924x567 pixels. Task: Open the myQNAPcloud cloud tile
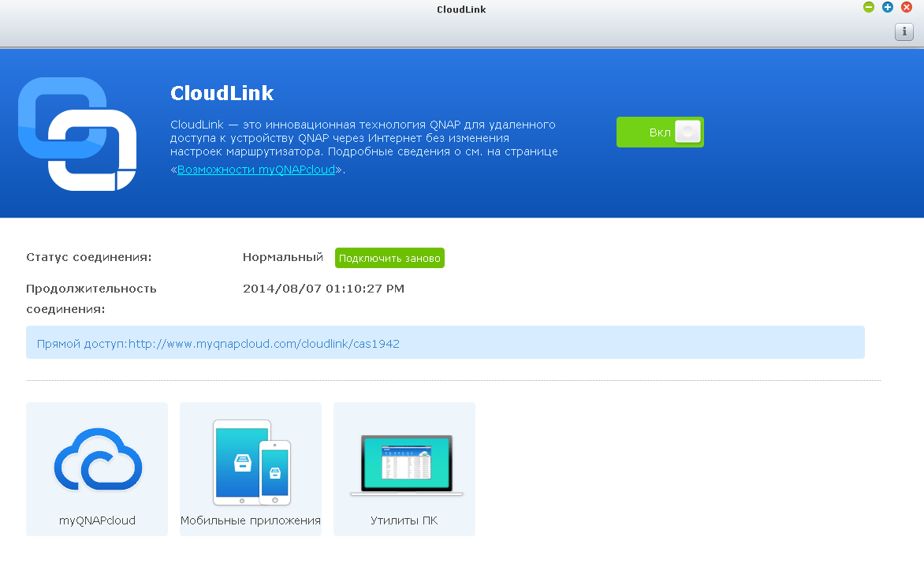[97, 469]
